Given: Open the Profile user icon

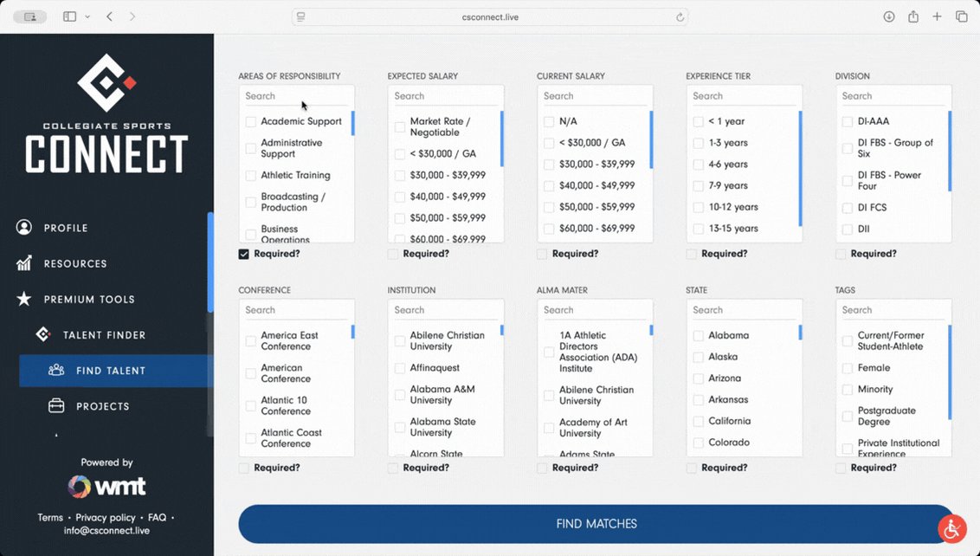Looking at the screenshot, I should [x=23, y=228].
